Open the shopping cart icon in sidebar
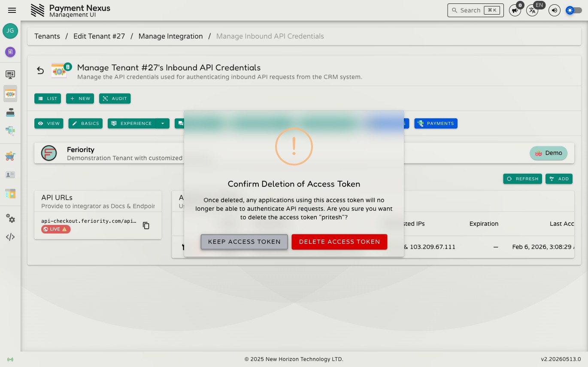588x367 pixels. point(10,156)
